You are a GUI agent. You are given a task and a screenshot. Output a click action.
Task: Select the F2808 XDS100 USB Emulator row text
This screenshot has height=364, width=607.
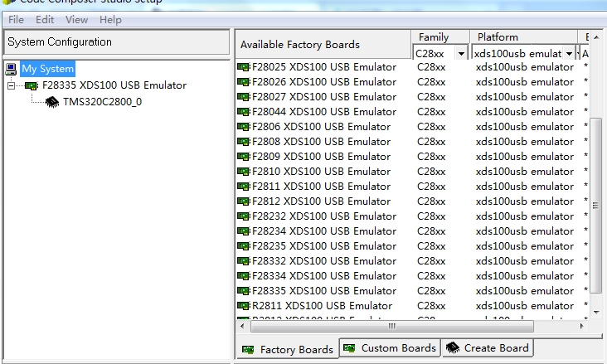pyautogui.click(x=321, y=142)
